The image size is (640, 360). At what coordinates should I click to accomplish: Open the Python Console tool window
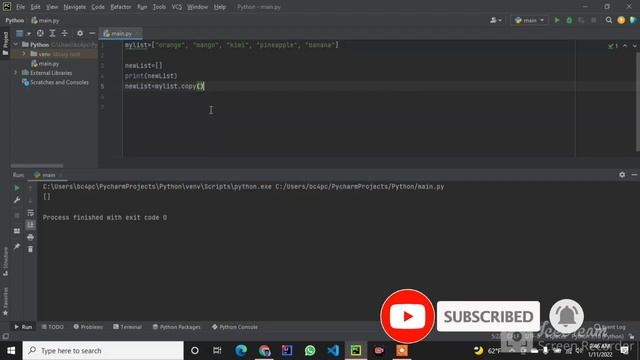coord(235,327)
